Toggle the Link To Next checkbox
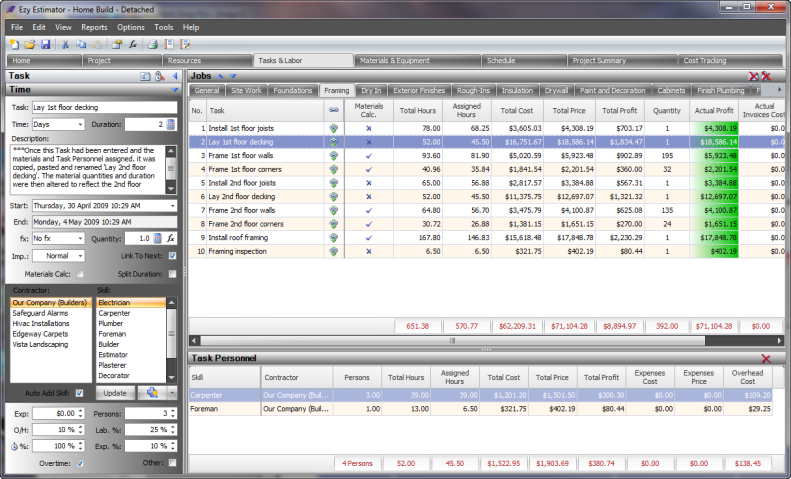Viewport: 791px width, 479px height. [x=172, y=256]
